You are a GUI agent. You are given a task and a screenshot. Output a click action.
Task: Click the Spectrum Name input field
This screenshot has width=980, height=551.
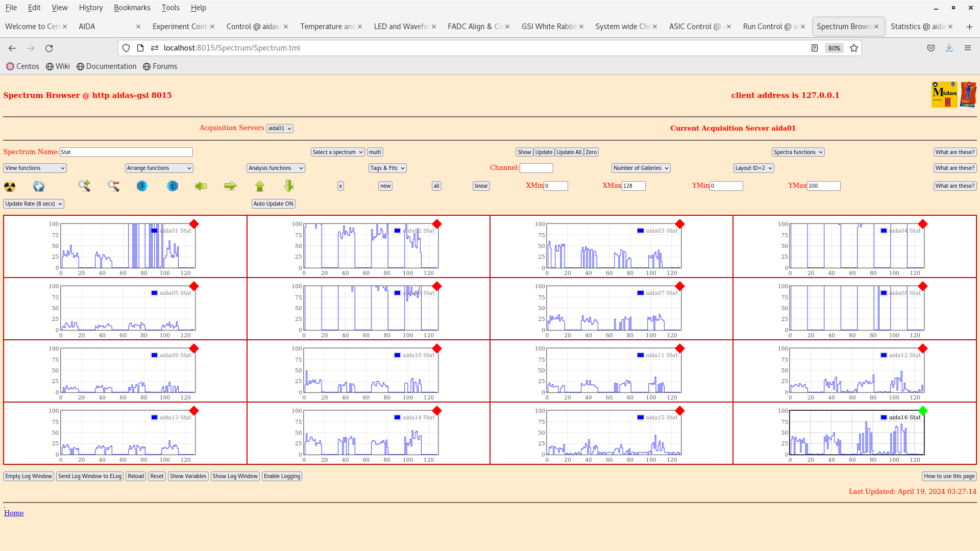(126, 152)
